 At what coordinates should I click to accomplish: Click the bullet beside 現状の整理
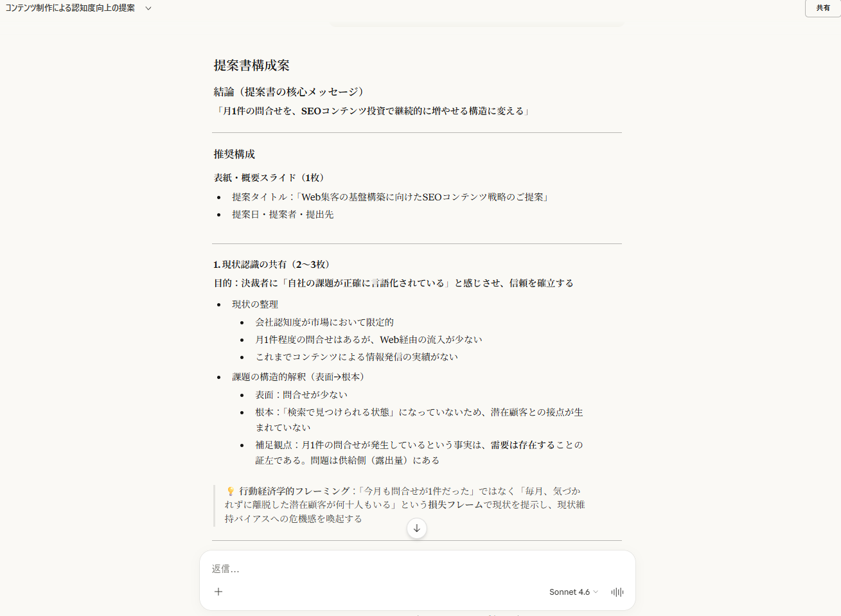pyautogui.click(x=217, y=304)
